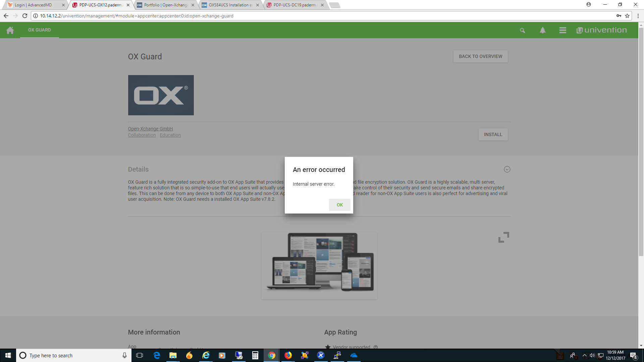This screenshot has width=644, height=362.
Task: Click the page vertical scrollbar thumb
Action: (641, 142)
